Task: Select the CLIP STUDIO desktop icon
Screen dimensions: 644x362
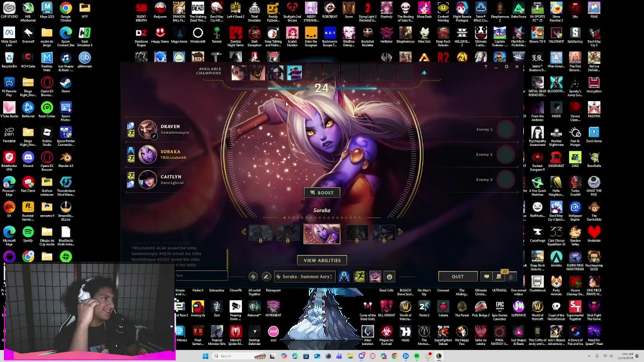Action: 9,11
